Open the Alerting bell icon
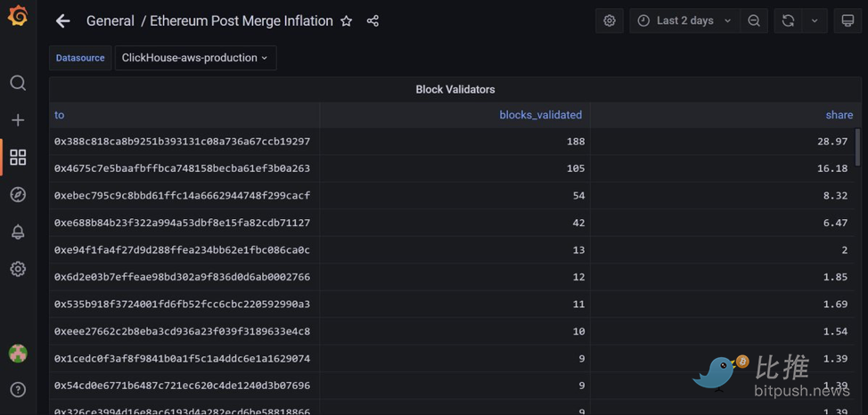The image size is (868, 415). (x=18, y=232)
